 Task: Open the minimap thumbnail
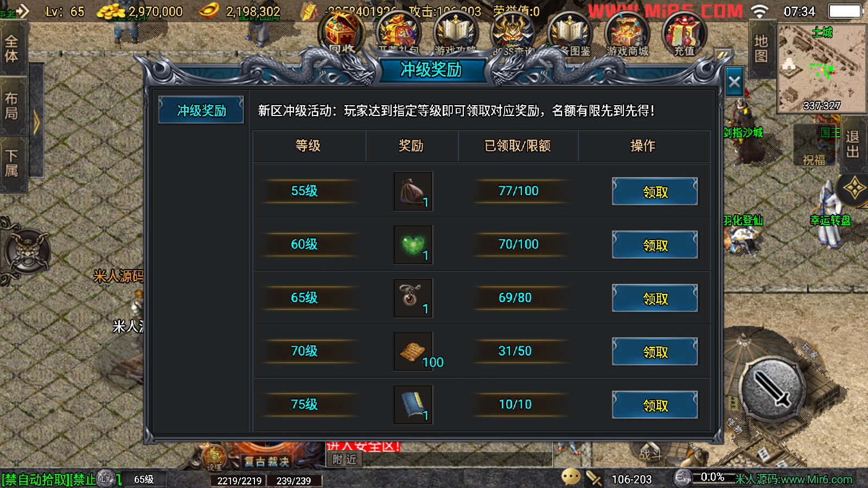(822, 68)
